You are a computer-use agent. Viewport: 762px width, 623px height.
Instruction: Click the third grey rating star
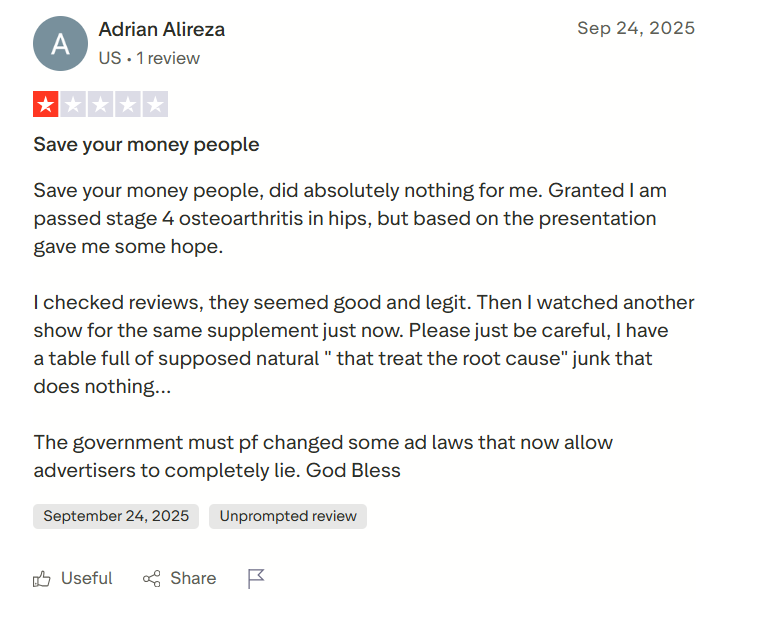100,104
